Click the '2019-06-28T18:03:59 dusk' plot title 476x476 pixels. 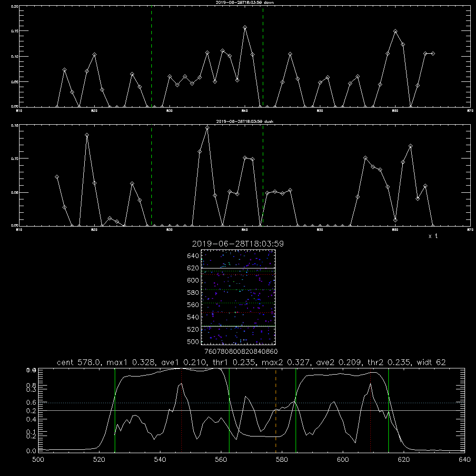coord(245,121)
